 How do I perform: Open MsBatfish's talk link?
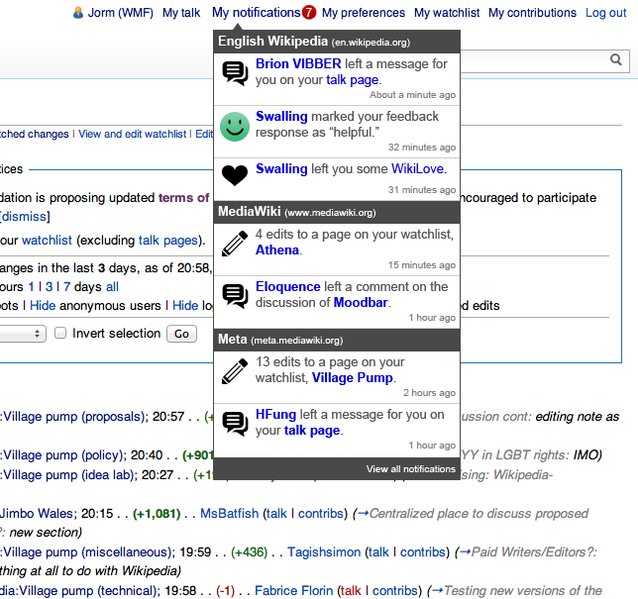coord(276,514)
